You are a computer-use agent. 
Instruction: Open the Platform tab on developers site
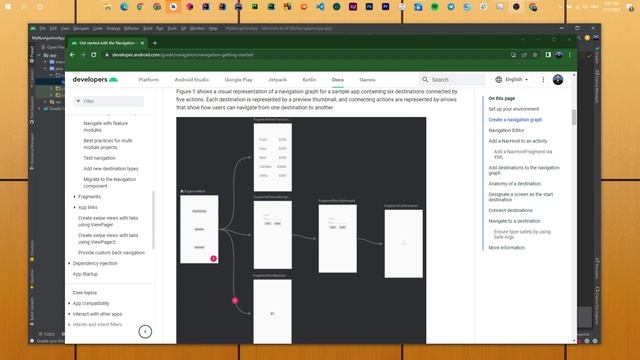click(149, 80)
